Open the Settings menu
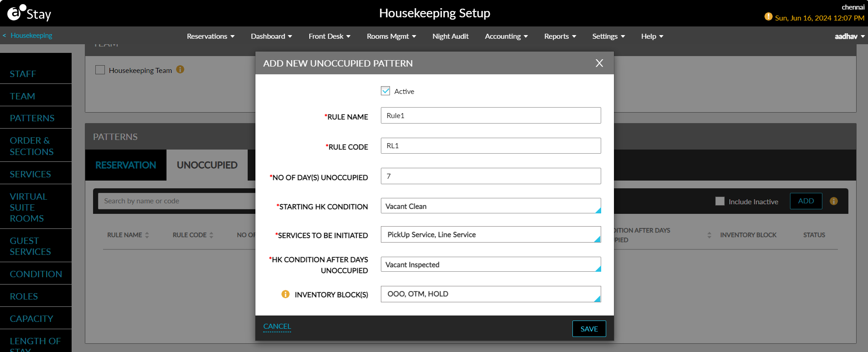The image size is (868, 352). click(x=608, y=36)
